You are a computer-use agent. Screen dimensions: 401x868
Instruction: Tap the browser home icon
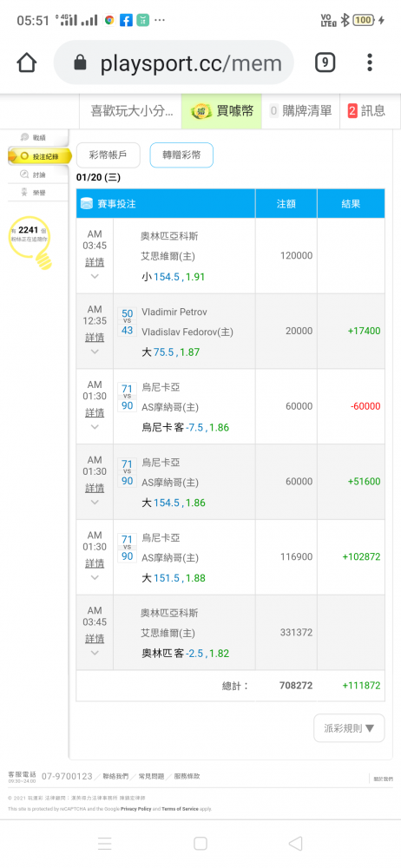(x=27, y=62)
